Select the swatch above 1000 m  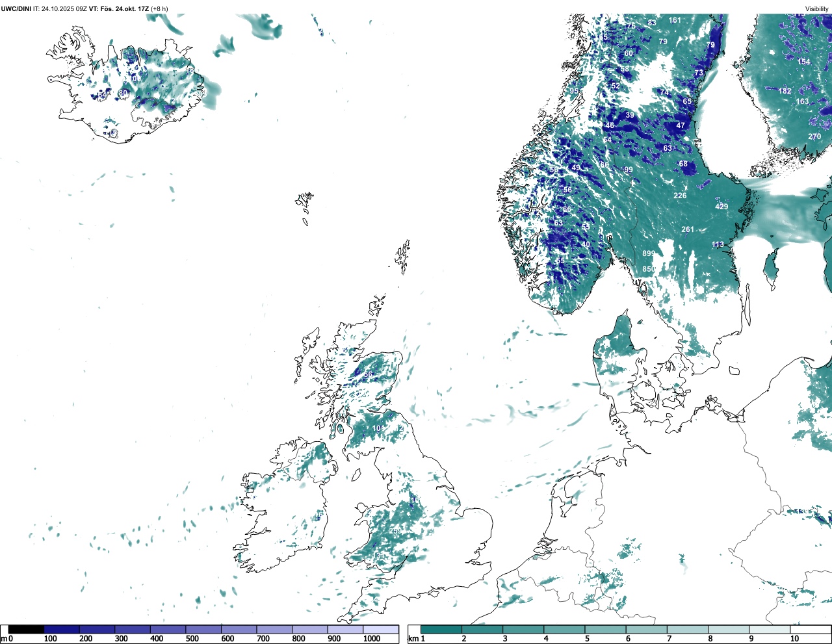pos(381,629)
